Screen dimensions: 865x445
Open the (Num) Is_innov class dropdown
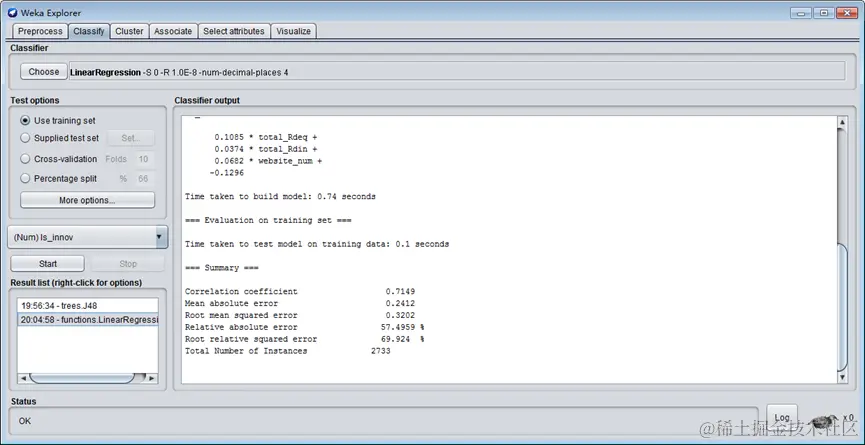[x=87, y=237]
